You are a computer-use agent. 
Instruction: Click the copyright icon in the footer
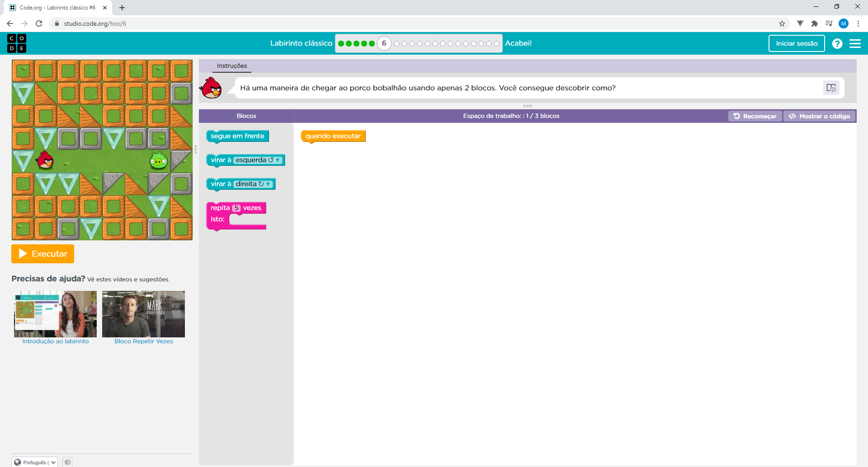(67, 462)
